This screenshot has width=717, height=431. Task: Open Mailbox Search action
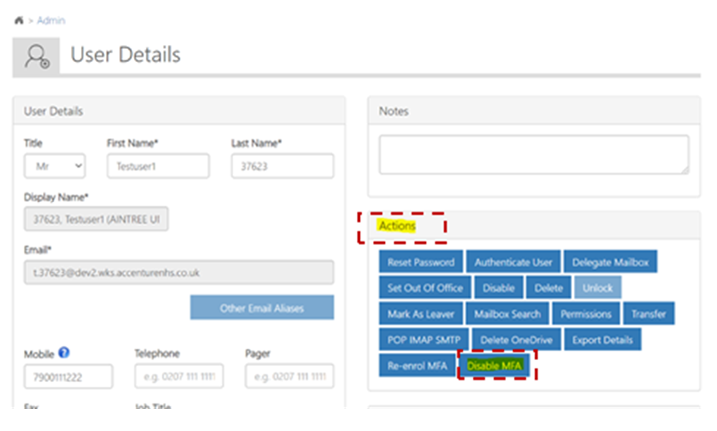508,314
